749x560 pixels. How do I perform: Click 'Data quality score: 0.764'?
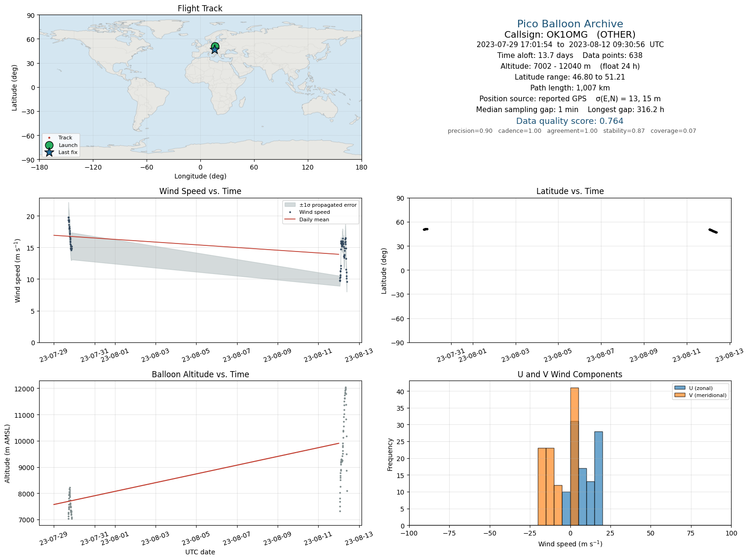coord(570,121)
